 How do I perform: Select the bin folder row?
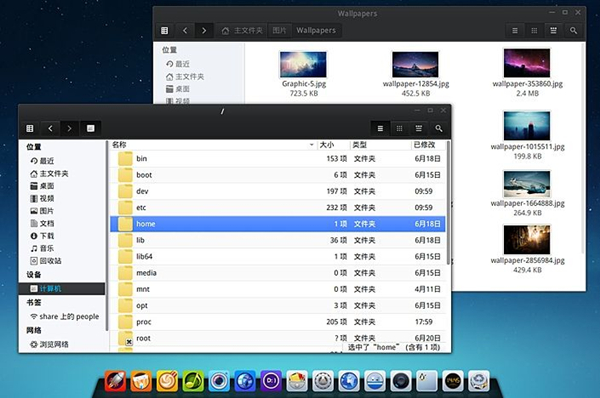coord(278,159)
